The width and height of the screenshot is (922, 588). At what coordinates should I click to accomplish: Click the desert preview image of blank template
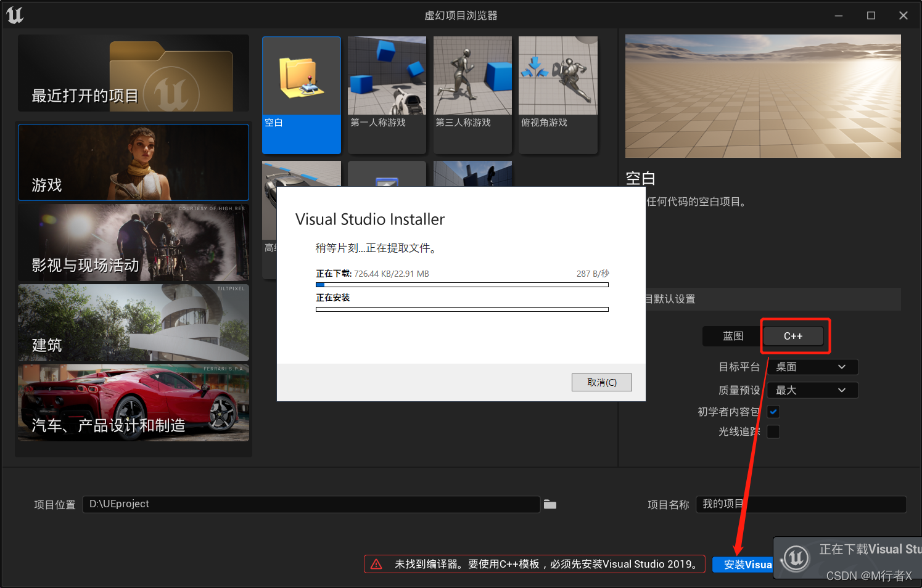click(x=763, y=96)
